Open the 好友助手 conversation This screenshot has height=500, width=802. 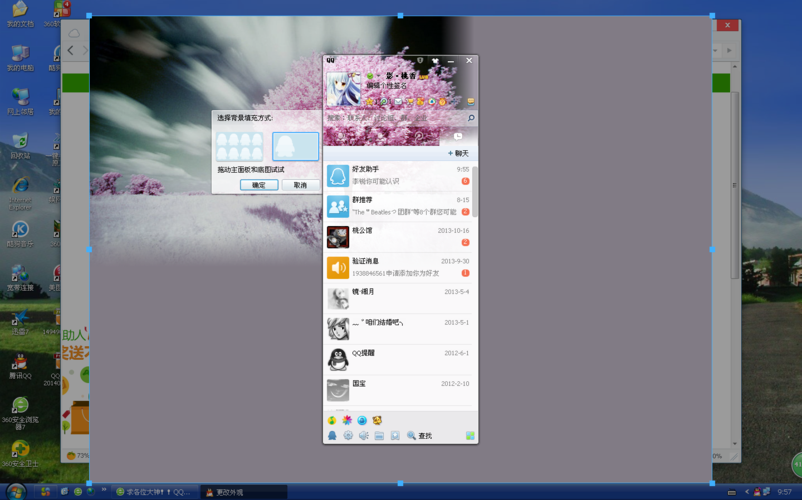point(400,175)
